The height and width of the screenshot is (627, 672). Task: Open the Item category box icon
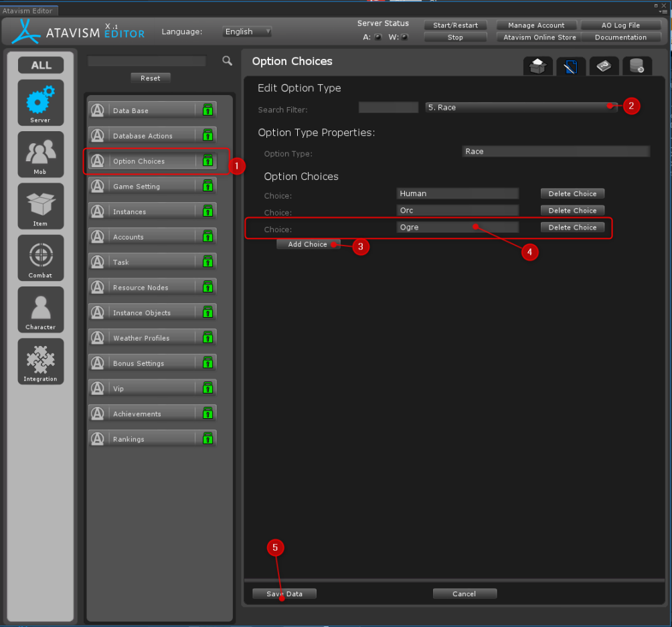(x=41, y=206)
